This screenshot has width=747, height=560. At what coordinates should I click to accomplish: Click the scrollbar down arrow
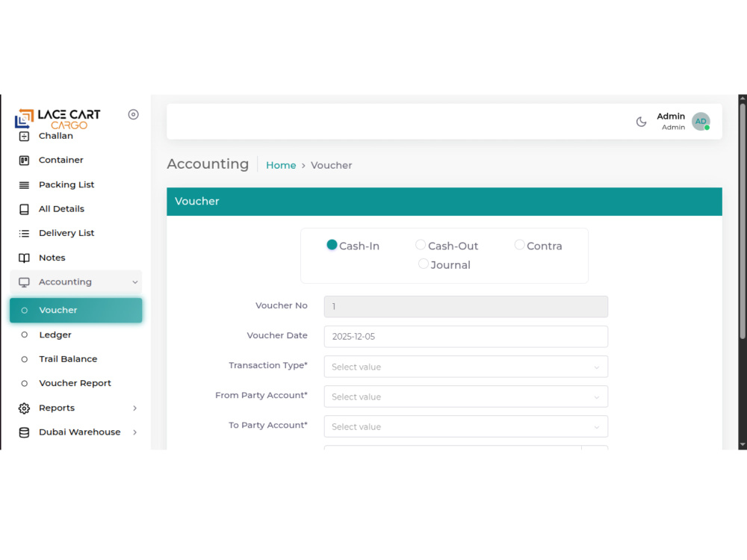click(x=743, y=445)
